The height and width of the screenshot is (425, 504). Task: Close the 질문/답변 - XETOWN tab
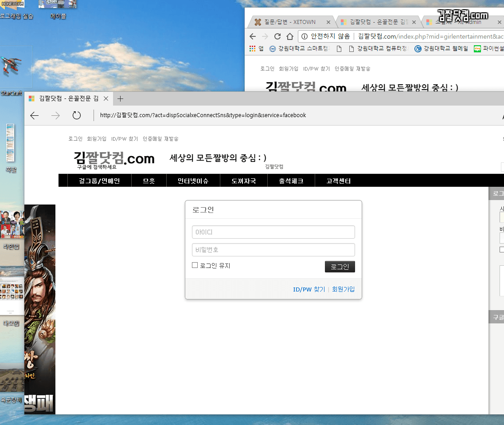[x=328, y=22]
